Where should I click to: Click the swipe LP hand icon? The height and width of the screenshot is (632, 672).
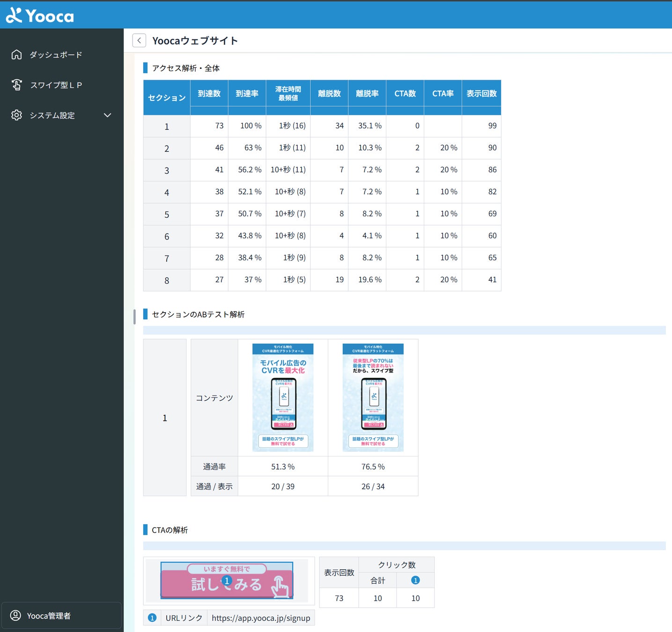[16, 85]
